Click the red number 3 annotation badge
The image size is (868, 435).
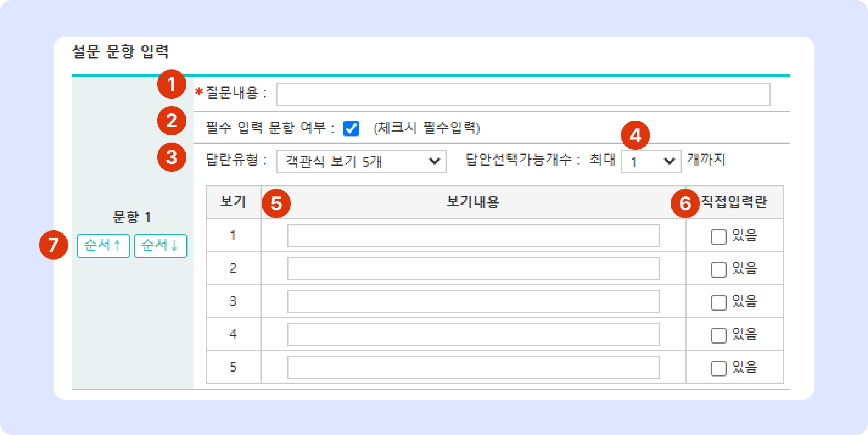[x=172, y=157]
